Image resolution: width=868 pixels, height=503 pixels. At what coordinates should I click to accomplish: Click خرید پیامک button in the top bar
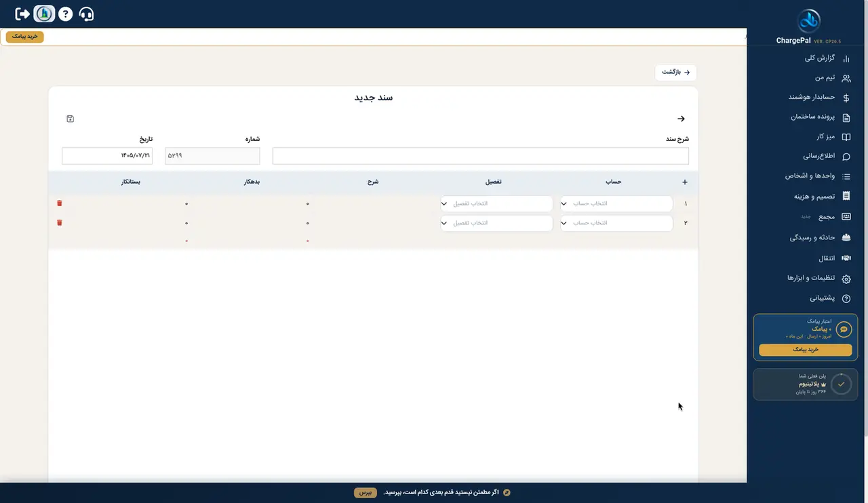coord(25,37)
